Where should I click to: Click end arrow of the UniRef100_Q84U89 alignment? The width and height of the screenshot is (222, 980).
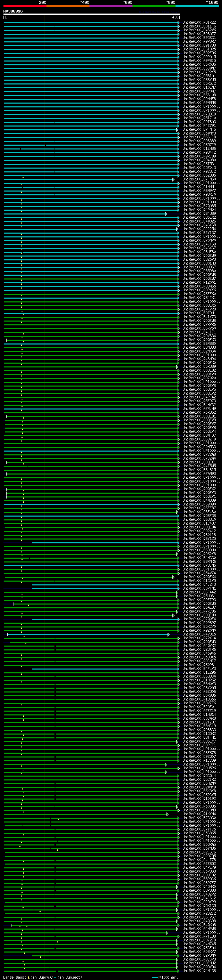coord(166,214)
